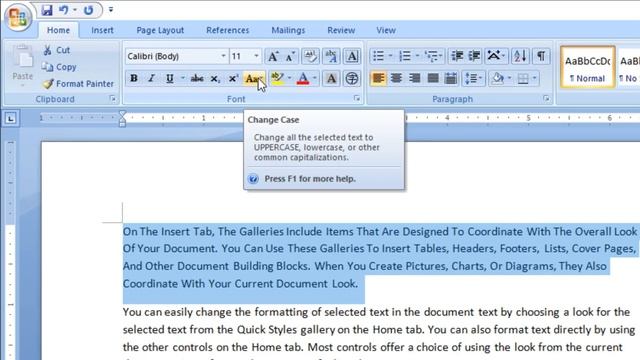This screenshot has width=640, height=360.
Task: Sort the selected text
Action: (x=520, y=56)
